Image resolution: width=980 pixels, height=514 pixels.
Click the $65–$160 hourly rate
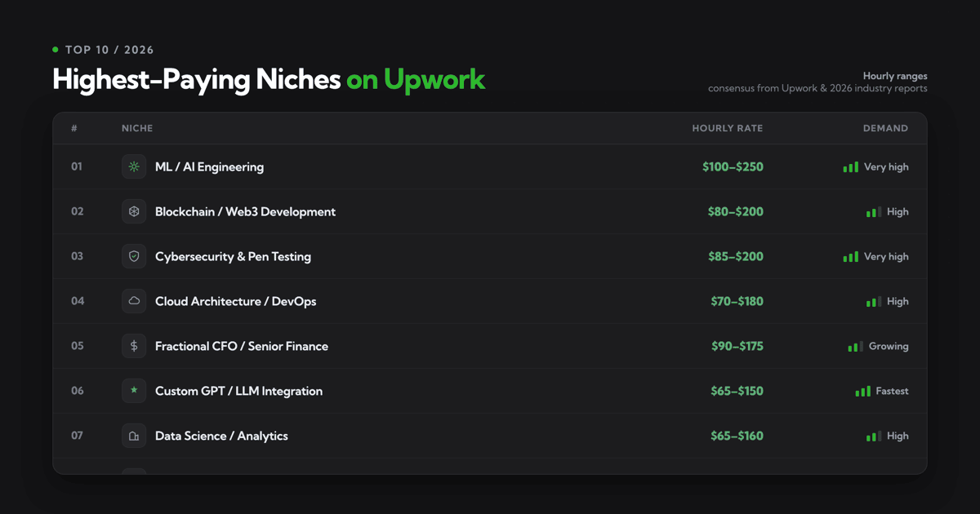[737, 436]
